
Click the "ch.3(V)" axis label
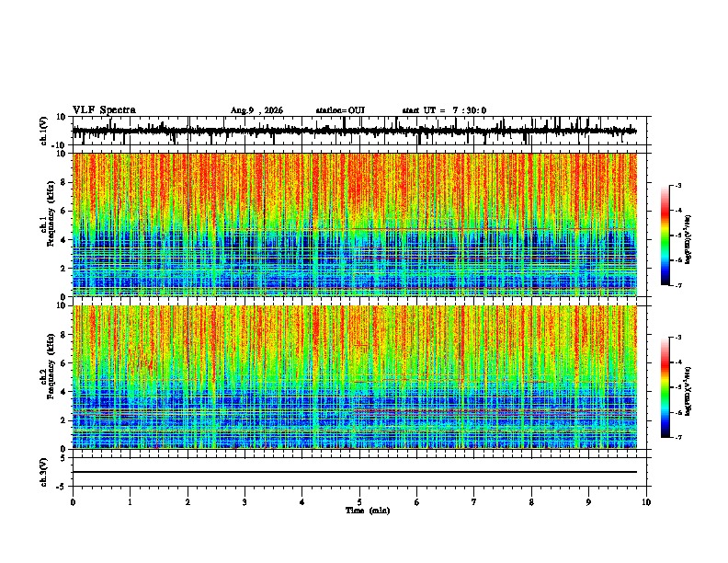click(x=43, y=473)
